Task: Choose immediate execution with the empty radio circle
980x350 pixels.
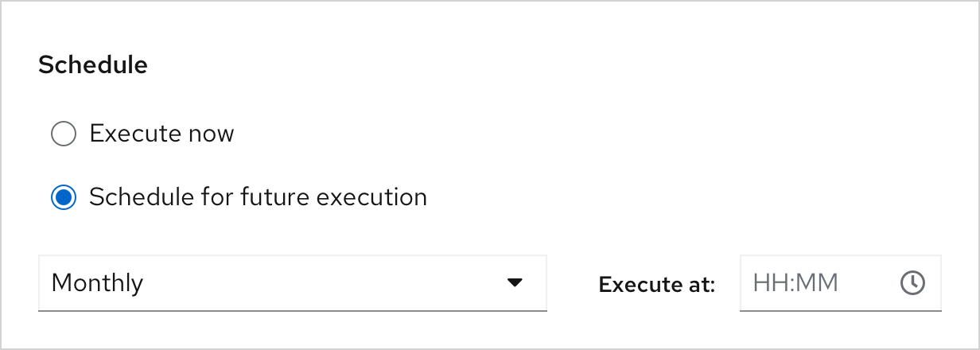Action: (63, 134)
